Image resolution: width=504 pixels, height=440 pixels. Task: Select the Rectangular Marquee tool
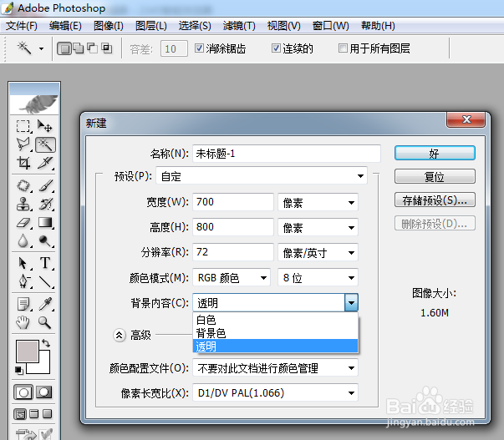23,126
